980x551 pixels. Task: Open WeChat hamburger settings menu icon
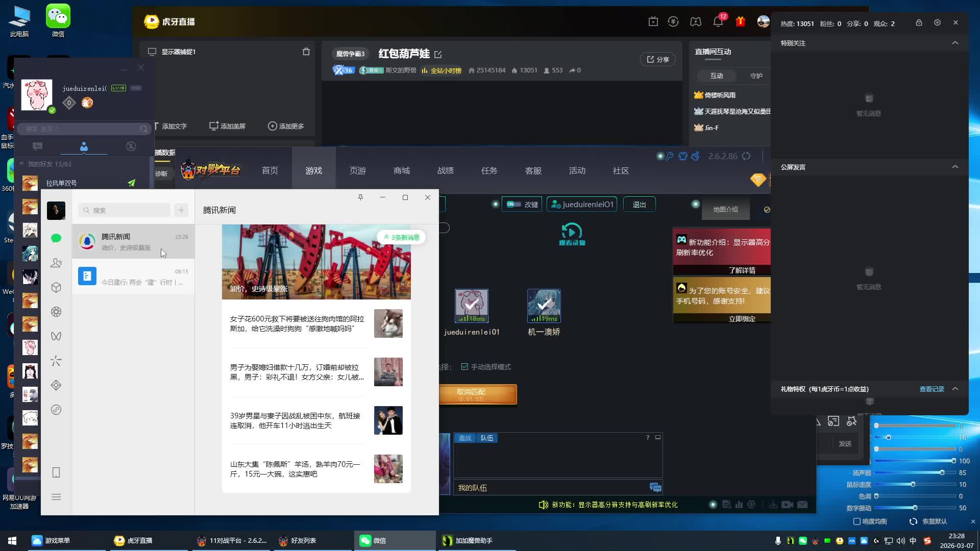point(56,497)
